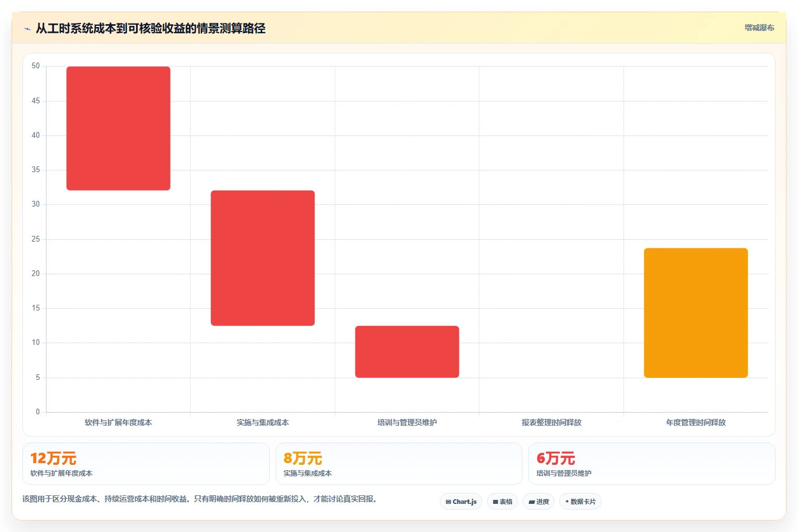Click the y-axis value 25
The width and height of the screenshot is (798, 532).
click(36, 239)
